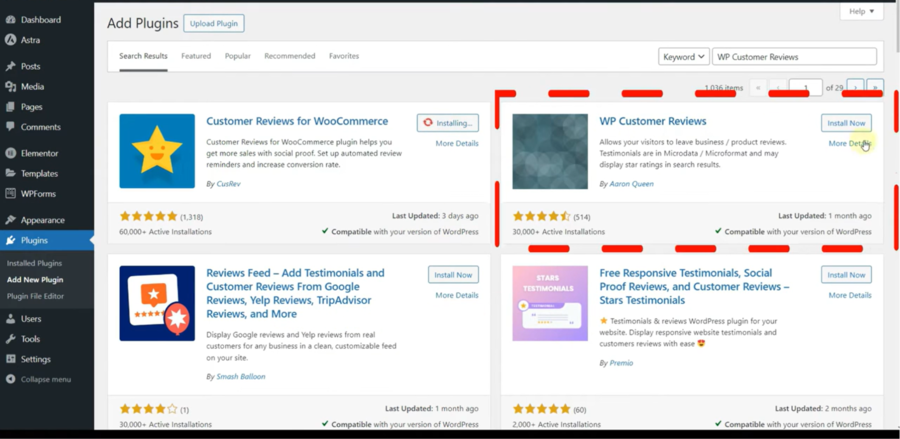
Task: Open Templates folder icon
Action: click(10, 173)
